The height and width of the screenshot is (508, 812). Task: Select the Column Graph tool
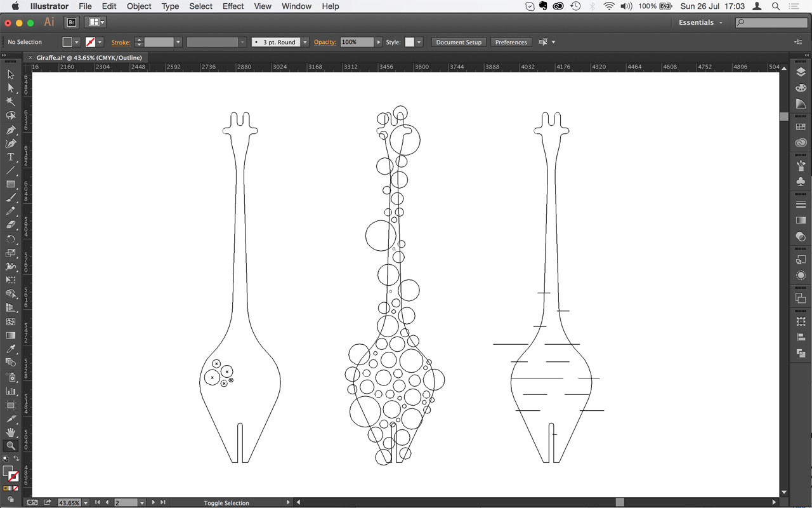(11, 391)
